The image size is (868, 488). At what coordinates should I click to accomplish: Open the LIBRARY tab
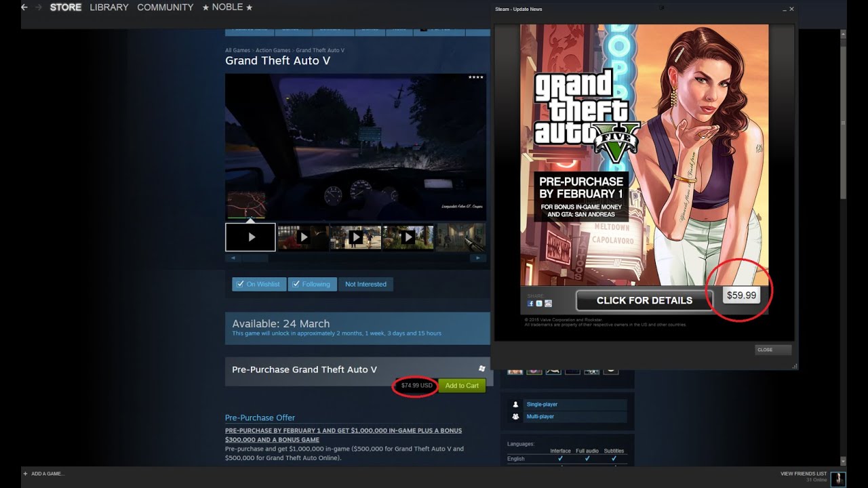109,7
